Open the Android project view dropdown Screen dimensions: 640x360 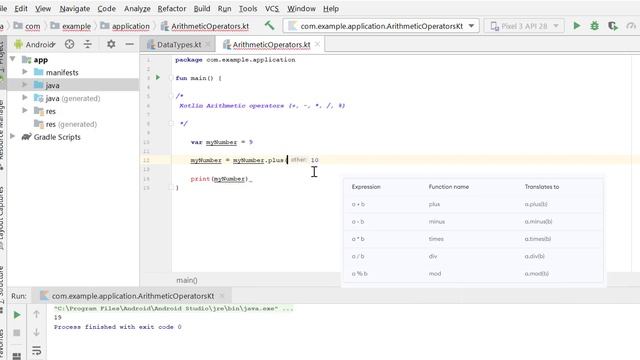point(36,44)
